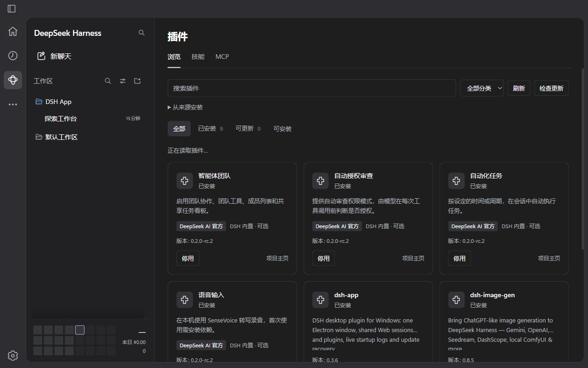Switch to the MCP tab

tap(222, 57)
